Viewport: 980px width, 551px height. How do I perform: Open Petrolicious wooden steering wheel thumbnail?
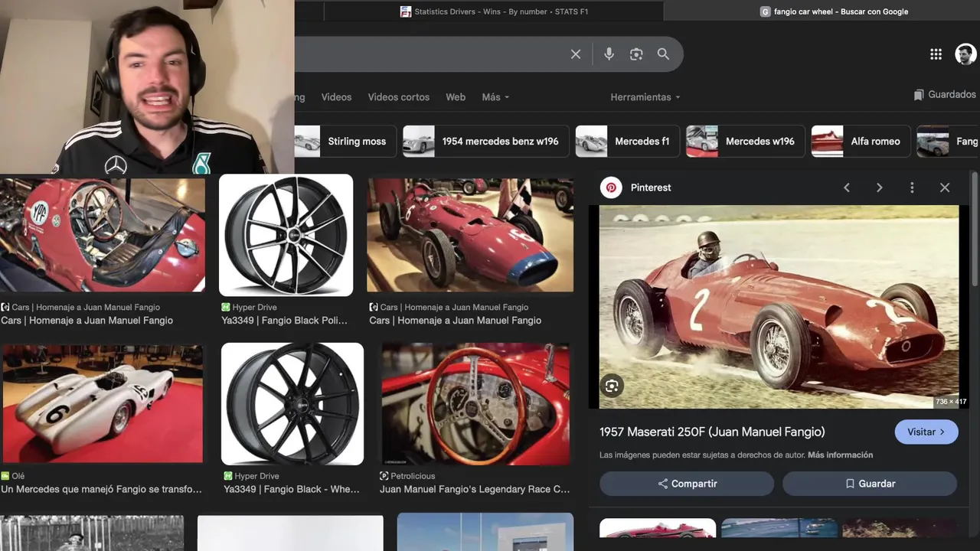[475, 403]
